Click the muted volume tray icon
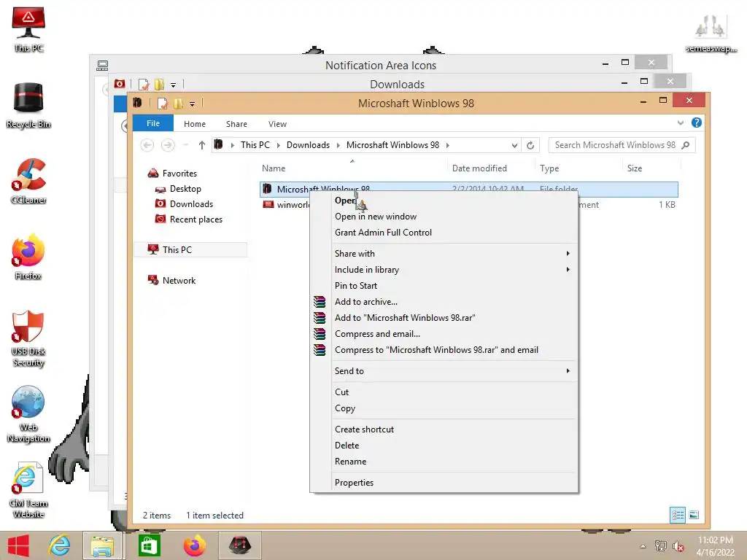This screenshot has height=560, width=747. click(678, 546)
